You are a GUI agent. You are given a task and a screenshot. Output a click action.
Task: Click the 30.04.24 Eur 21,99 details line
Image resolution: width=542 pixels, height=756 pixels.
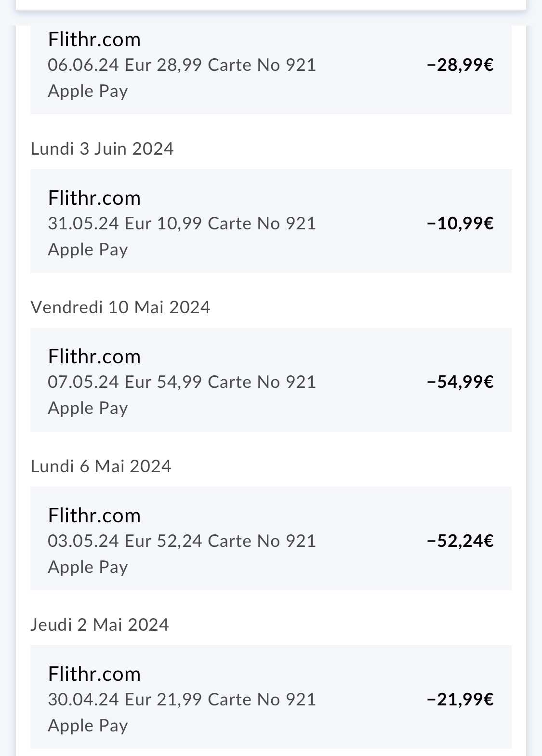[182, 699]
